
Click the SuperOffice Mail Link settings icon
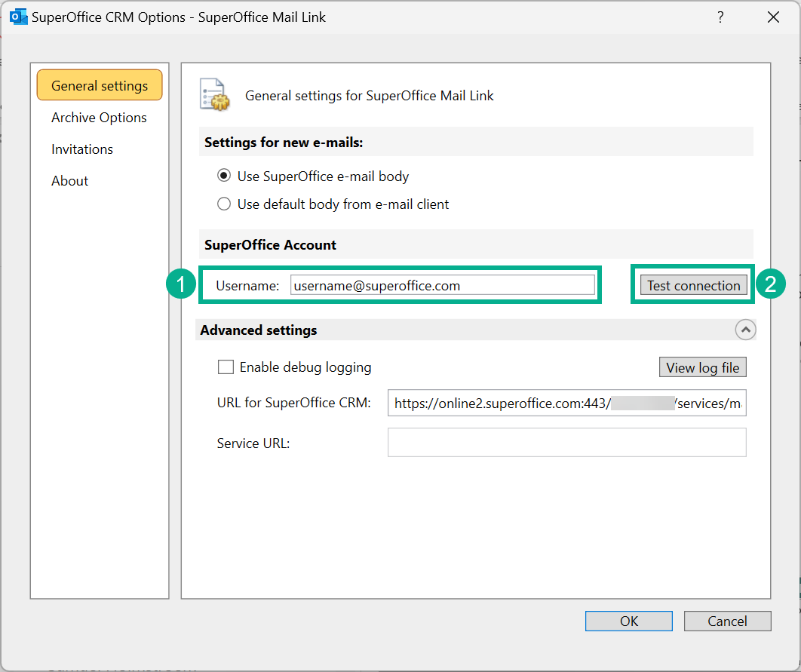tap(214, 91)
